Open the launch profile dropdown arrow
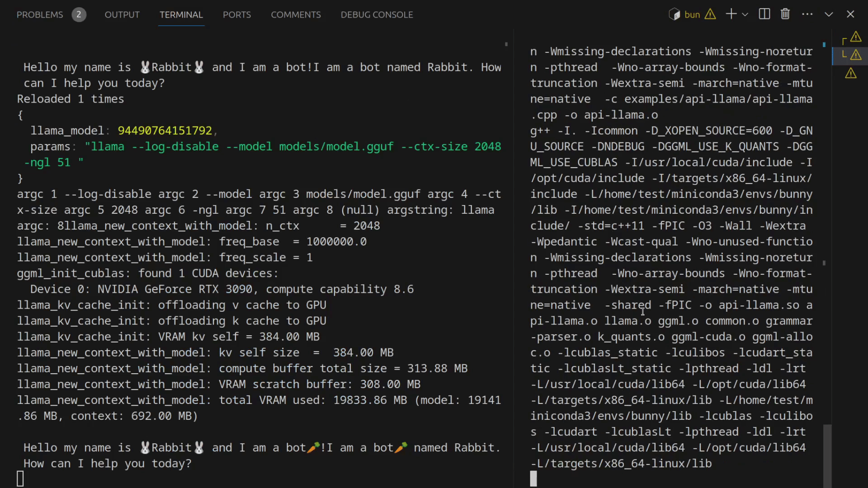Viewport: 868px width, 488px height. pos(745,14)
